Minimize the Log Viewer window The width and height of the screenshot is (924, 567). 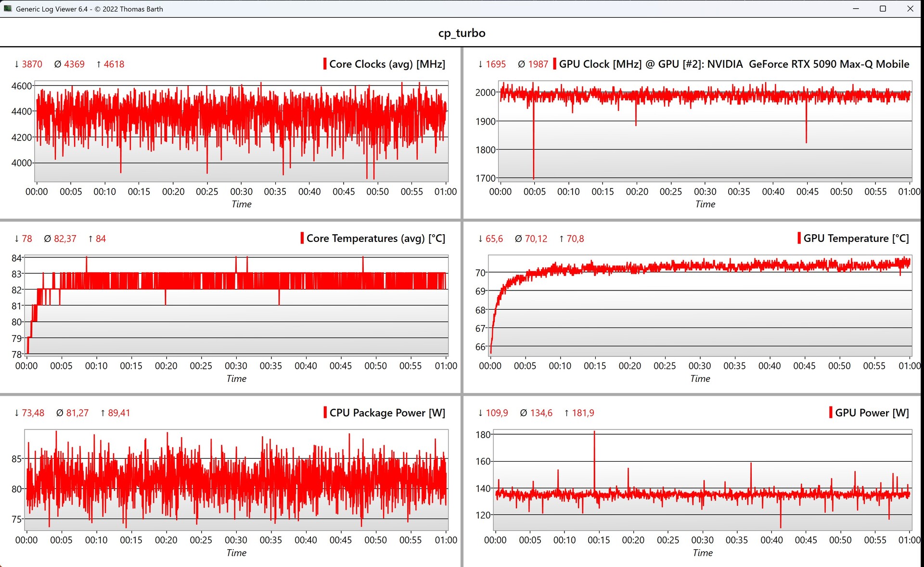(856, 9)
